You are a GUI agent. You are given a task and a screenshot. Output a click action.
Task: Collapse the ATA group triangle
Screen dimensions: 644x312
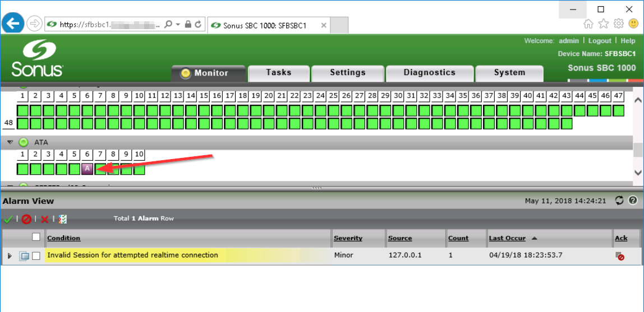point(10,142)
